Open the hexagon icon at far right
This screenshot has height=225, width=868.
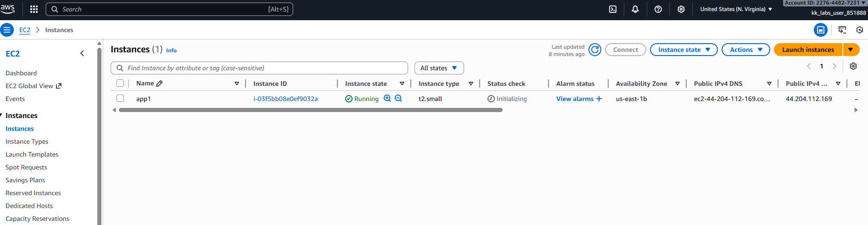(x=860, y=30)
